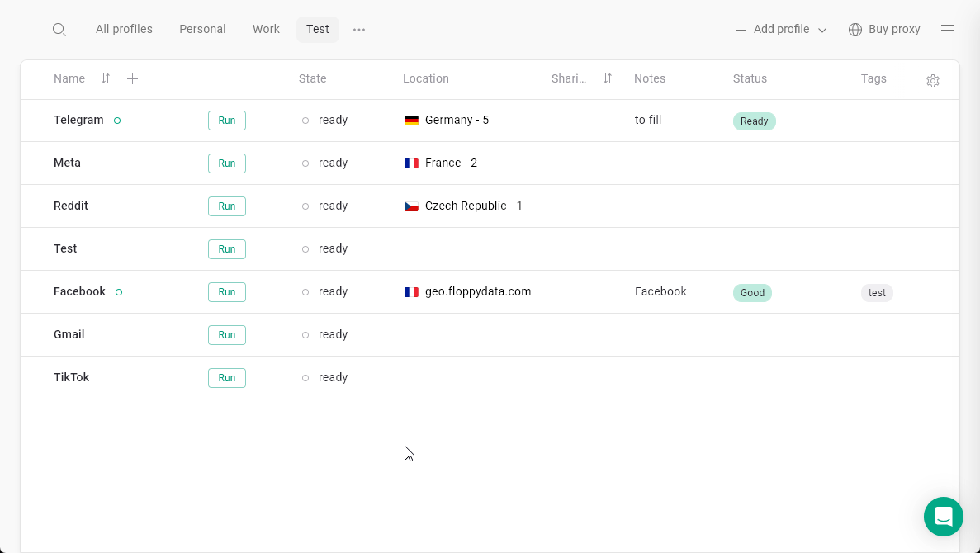Run the Test profile
Screen dimensions: 980x553
[227, 248]
